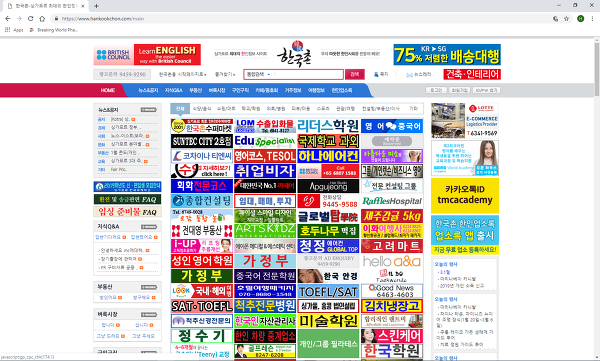Open the 제주감귤 5kg banner
600x361 pixels.
tap(392, 216)
